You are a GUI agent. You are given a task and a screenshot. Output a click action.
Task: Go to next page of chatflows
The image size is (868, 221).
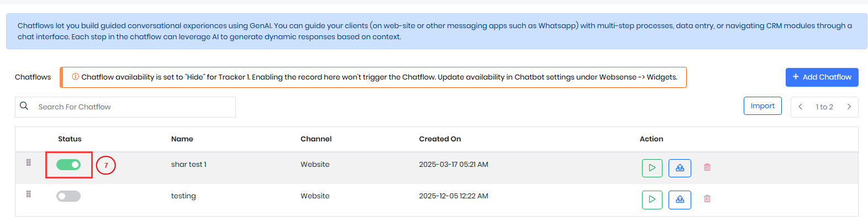tap(849, 107)
